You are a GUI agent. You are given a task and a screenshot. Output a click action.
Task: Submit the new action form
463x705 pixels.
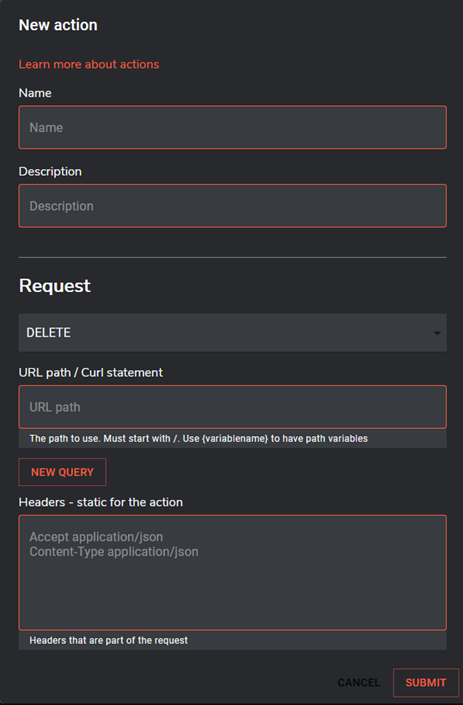(x=426, y=683)
